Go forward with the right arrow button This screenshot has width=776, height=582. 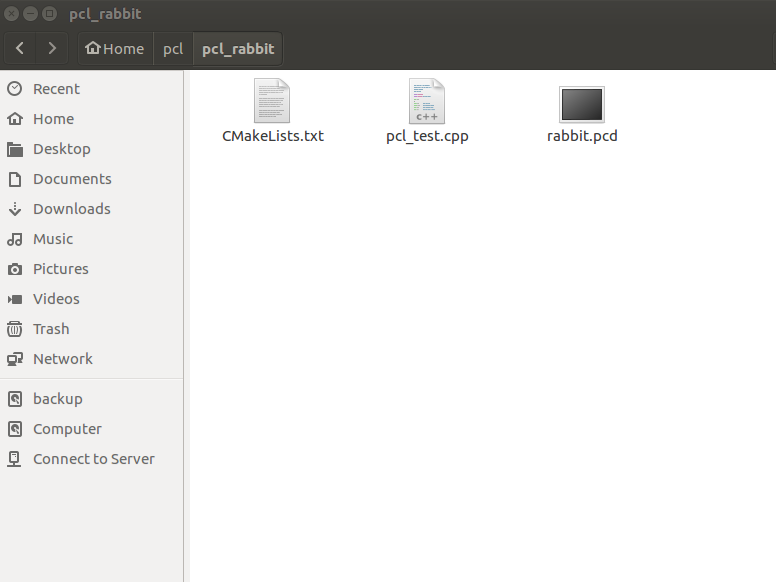point(51,48)
